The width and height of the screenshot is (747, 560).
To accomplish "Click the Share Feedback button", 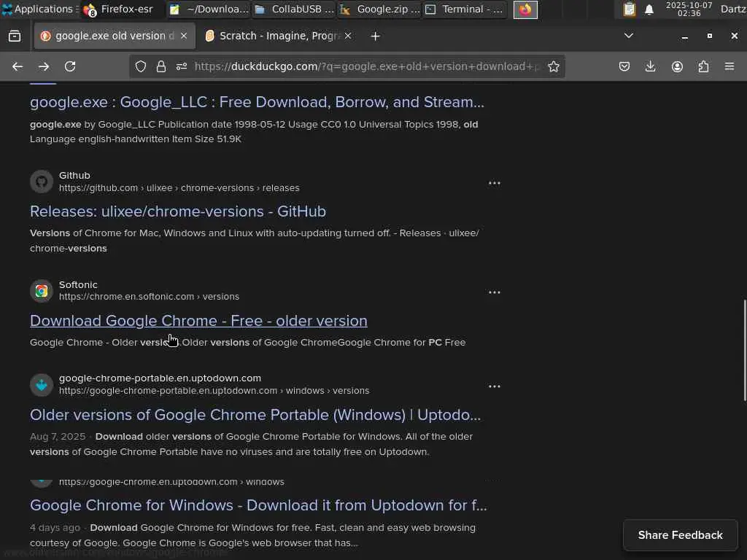I will click(x=681, y=535).
